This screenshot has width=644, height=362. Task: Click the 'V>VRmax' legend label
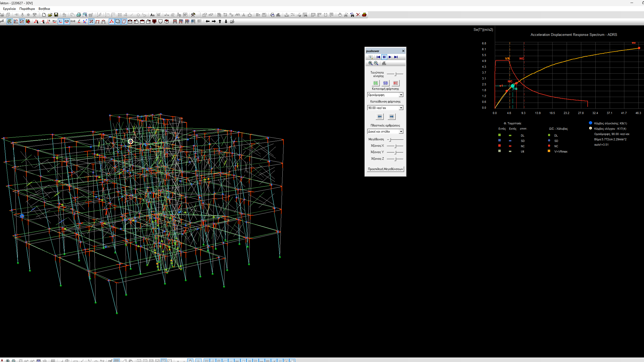tap(561, 151)
